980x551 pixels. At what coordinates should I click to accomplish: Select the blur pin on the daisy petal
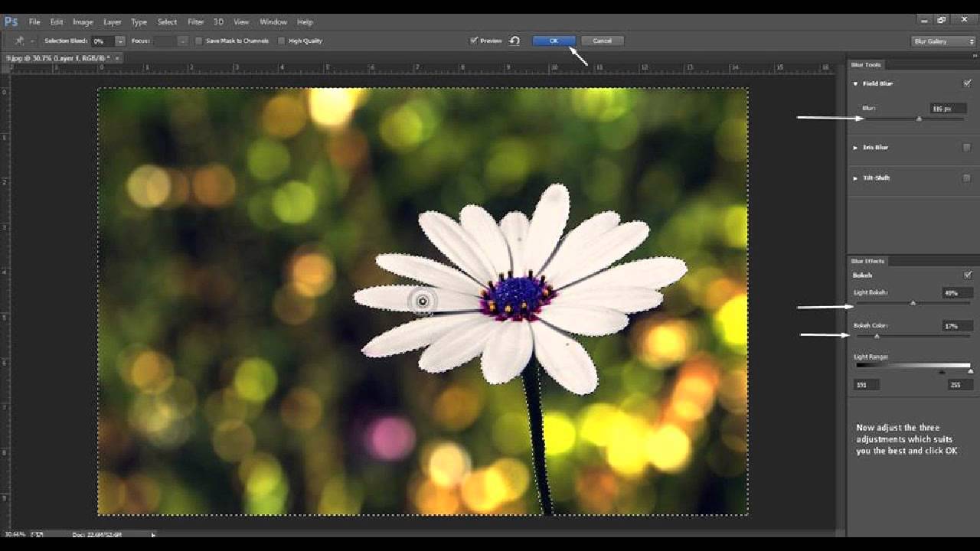(x=423, y=302)
